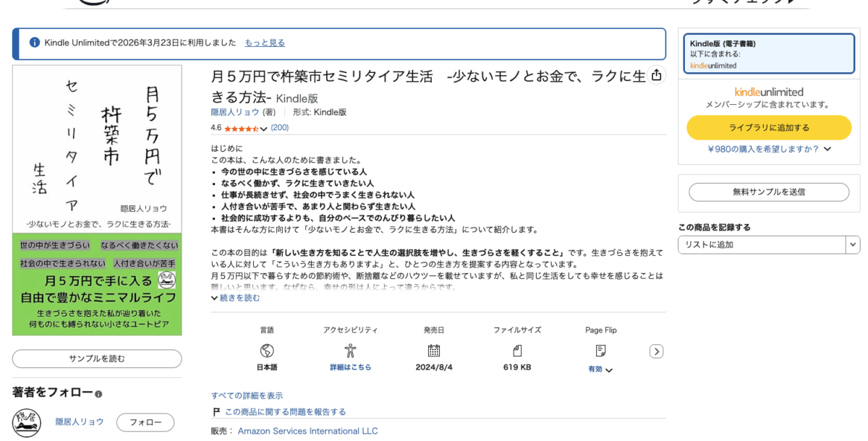Screen dimensions: 868x441
Task: Expand description with 続きを読む
Action: (x=235, y=298)
